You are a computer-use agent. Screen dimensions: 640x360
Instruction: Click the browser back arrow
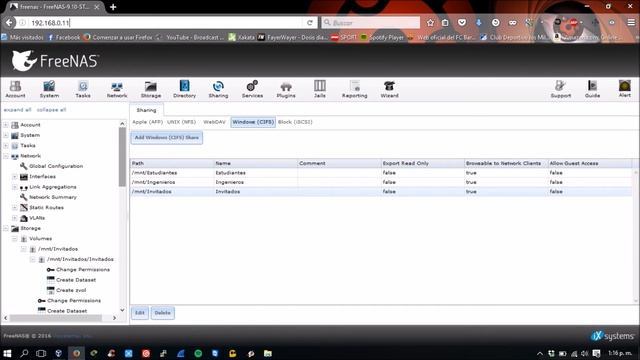point(9,22)
